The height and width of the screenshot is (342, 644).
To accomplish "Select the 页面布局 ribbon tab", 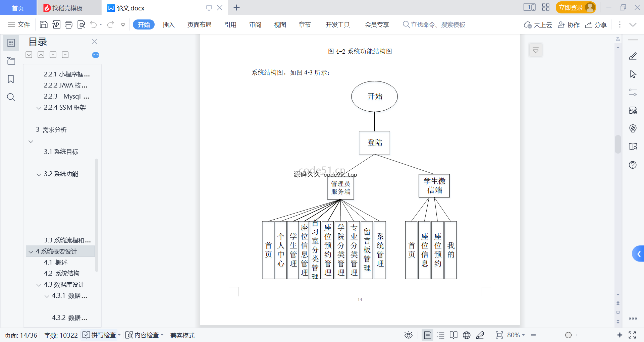I will [x=199, y=24].
